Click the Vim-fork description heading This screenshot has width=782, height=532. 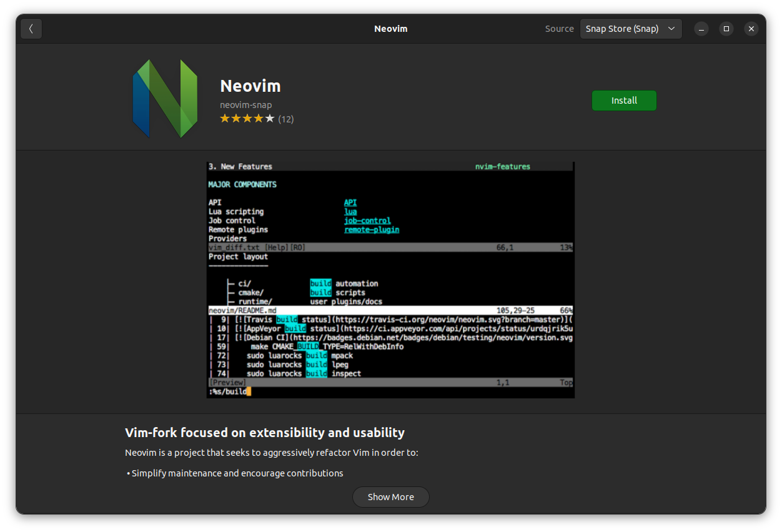264,432
